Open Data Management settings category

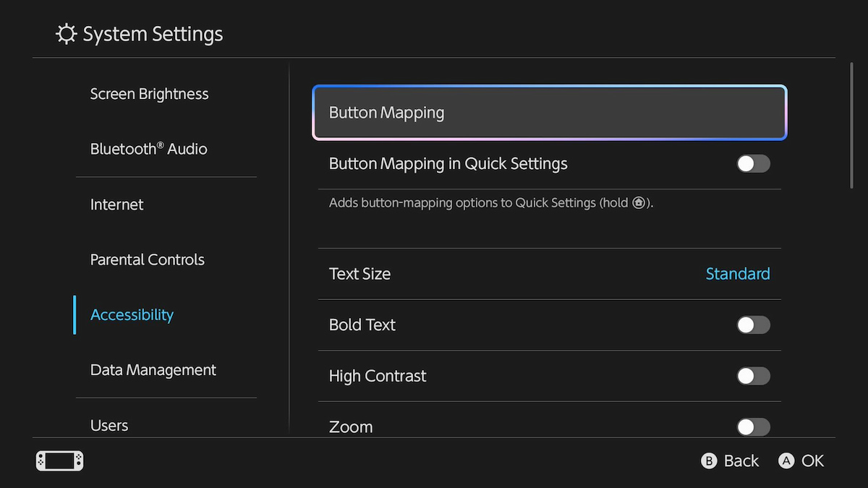pos(153,370)
